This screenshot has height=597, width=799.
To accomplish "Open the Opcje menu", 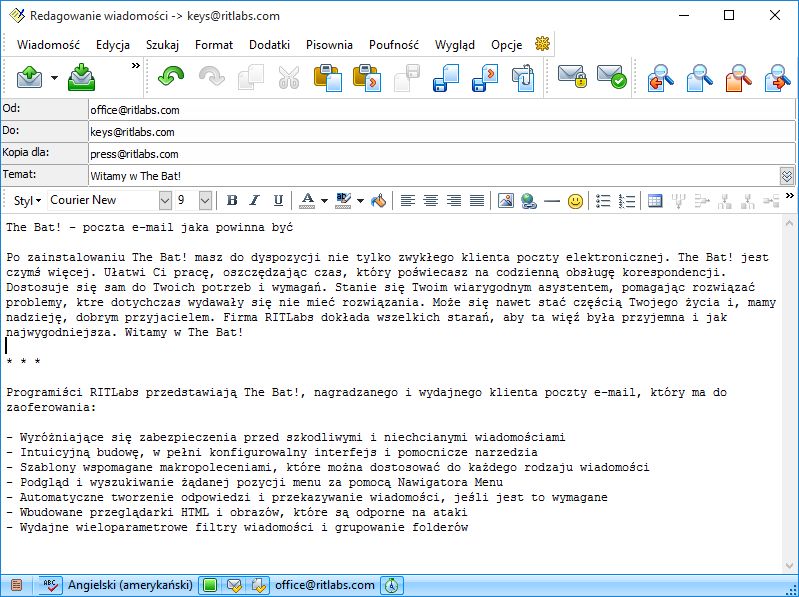I will coord(507,45).
